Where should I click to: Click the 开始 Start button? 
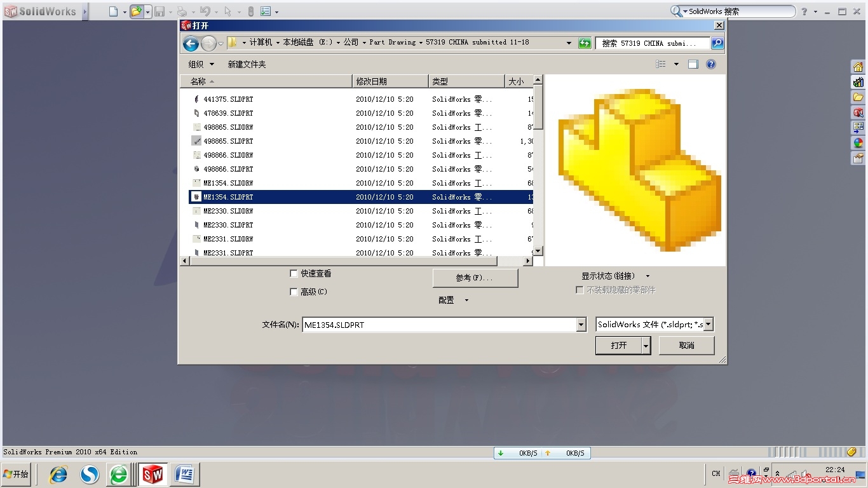pyautogui.click(x=17, y=474)
